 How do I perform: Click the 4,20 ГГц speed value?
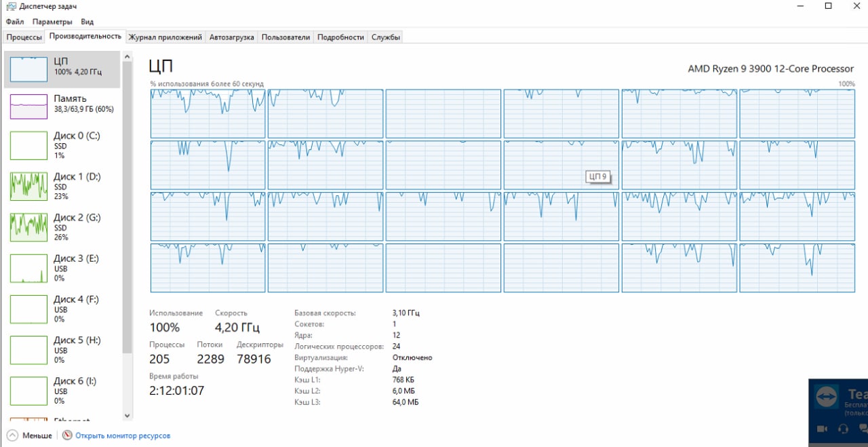coord(237,328)
